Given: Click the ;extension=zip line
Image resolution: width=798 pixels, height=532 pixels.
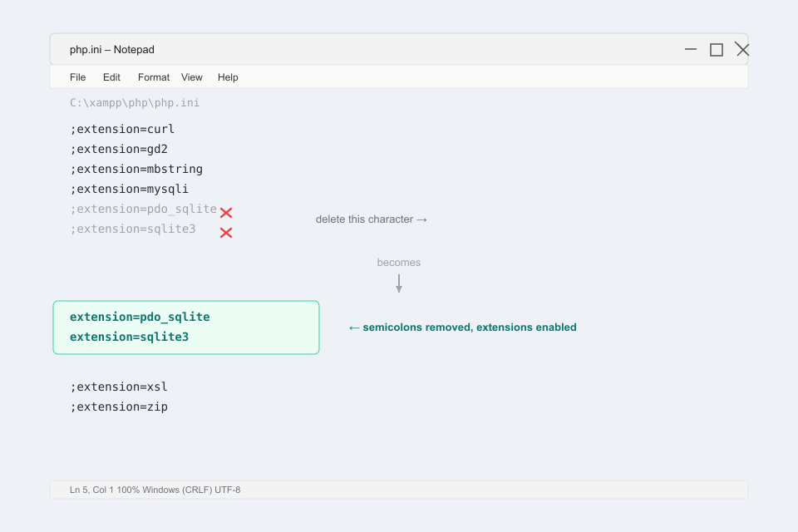Looking at the screenshot, I should (119, 406).
